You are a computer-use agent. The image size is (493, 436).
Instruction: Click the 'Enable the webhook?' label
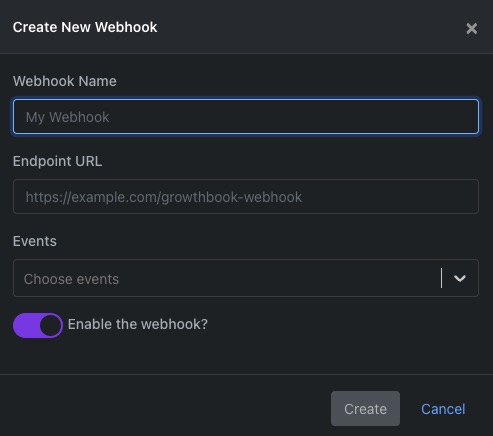[138, 324]
